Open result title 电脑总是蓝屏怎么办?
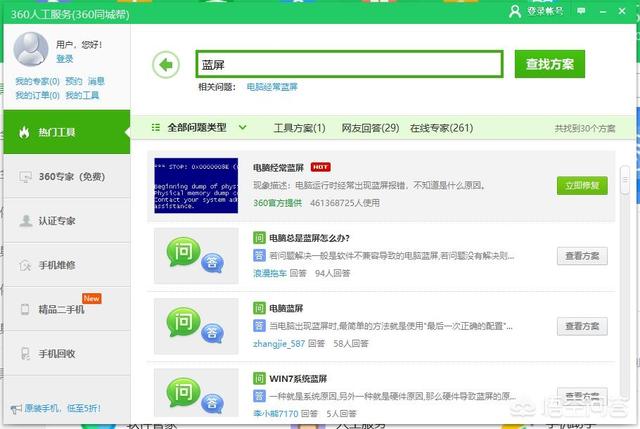640x429 pixels. click(309, 238)
